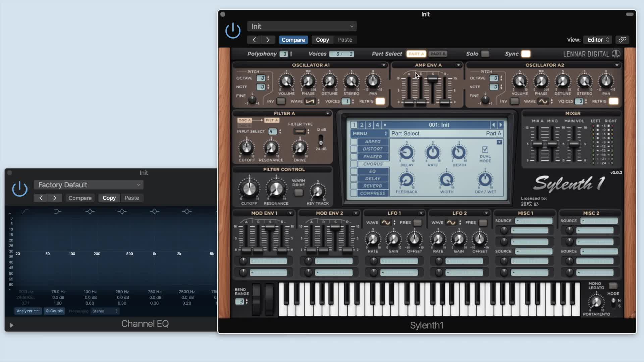Click the Channel EQ play triangle icon
The image size is (644, 362).
pos(12,325)
